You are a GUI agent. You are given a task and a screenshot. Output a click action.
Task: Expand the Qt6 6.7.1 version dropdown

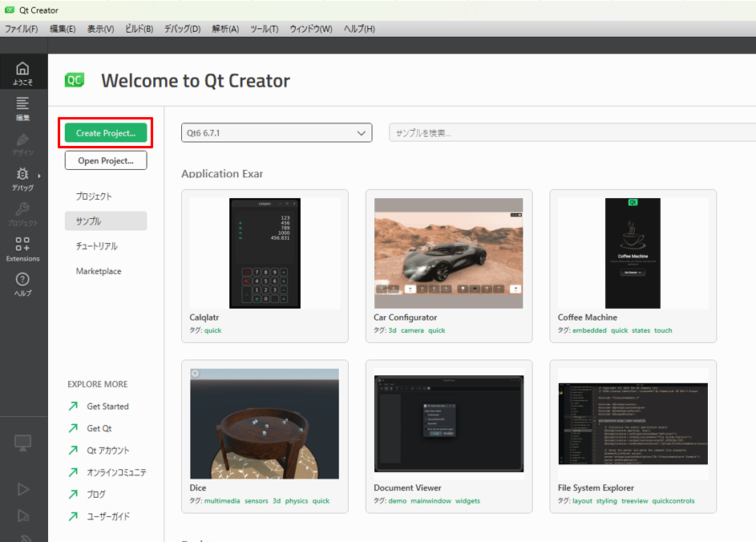click(277, 133)
